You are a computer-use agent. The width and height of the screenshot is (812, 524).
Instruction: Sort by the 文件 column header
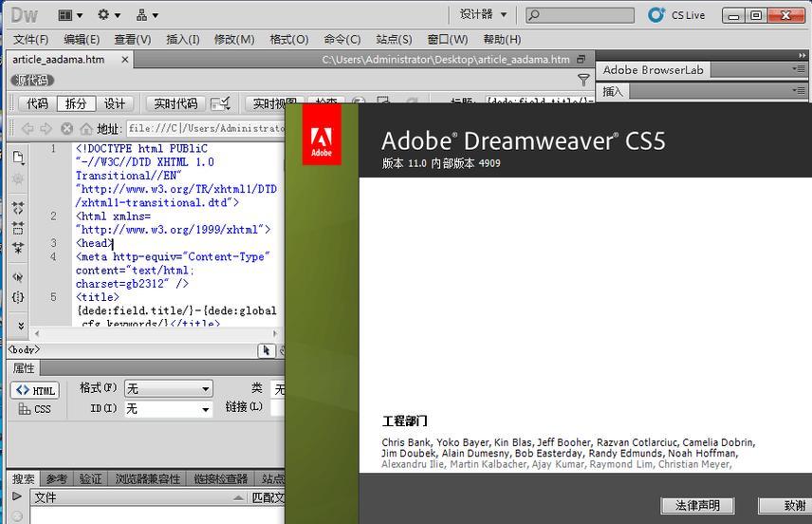click(x=138, y=497)
